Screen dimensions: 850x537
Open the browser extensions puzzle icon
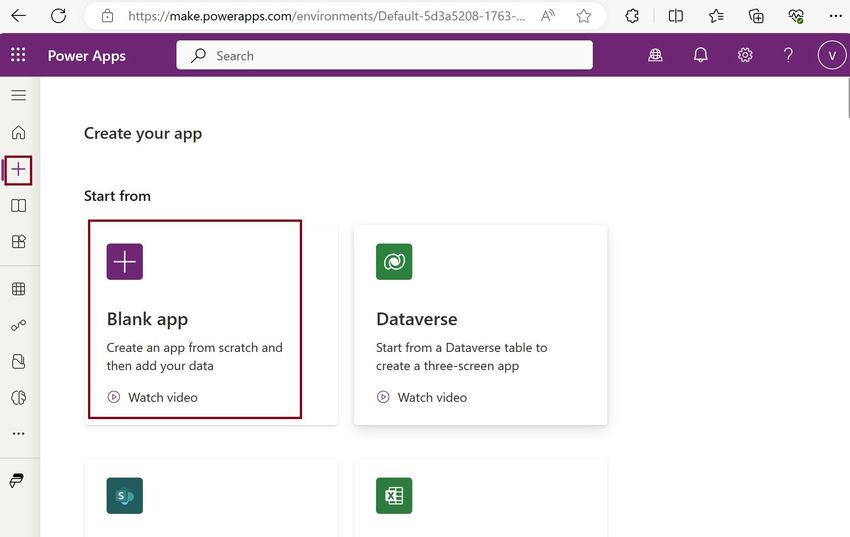pos(632,16)
